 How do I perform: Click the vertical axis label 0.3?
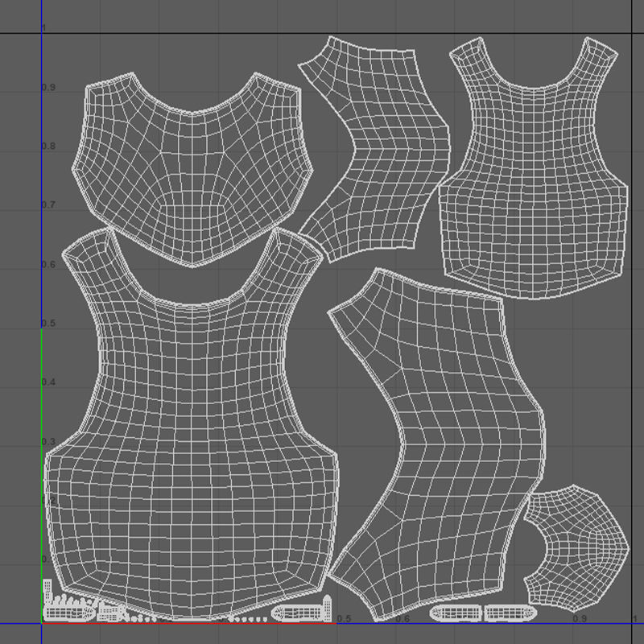pos(48,441)
